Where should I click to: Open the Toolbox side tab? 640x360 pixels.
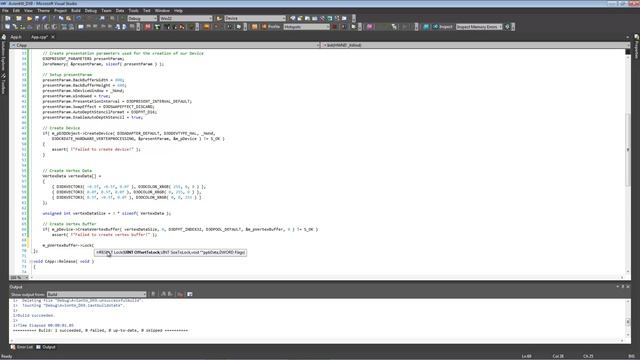(3, 84)
